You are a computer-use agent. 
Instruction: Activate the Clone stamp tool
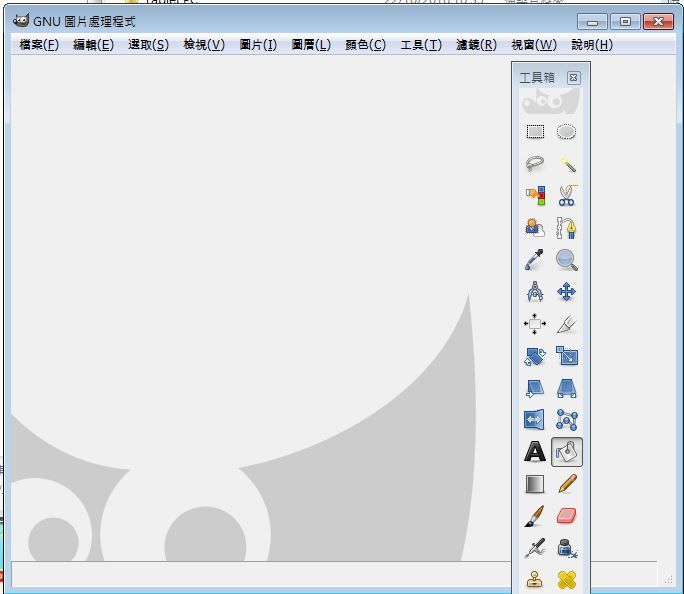[535, 580]
